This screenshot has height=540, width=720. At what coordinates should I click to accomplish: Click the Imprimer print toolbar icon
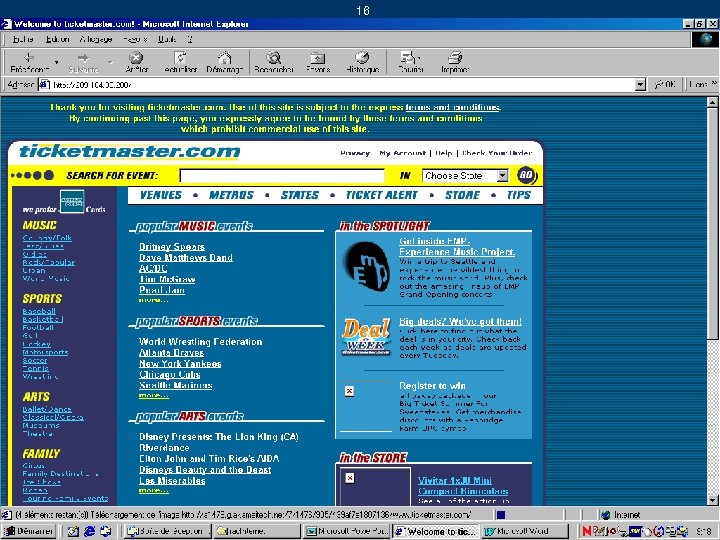(x=455, y=57)
